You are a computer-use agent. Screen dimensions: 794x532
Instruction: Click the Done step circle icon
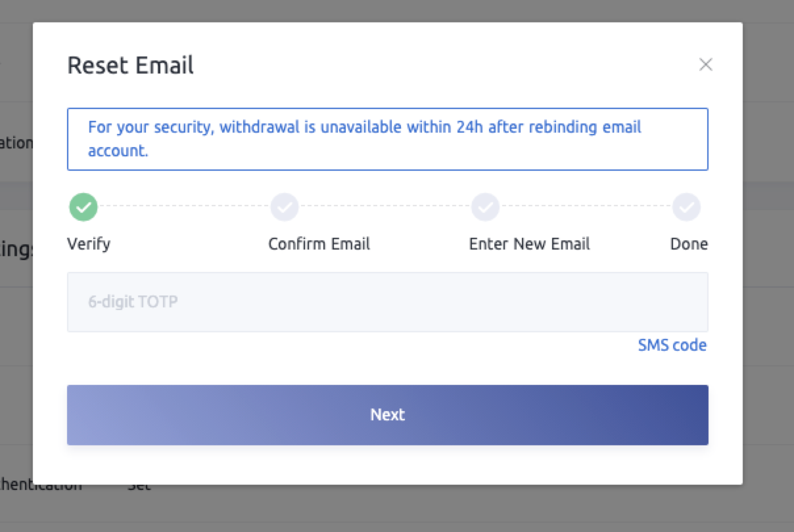click(x=686, y=208)
